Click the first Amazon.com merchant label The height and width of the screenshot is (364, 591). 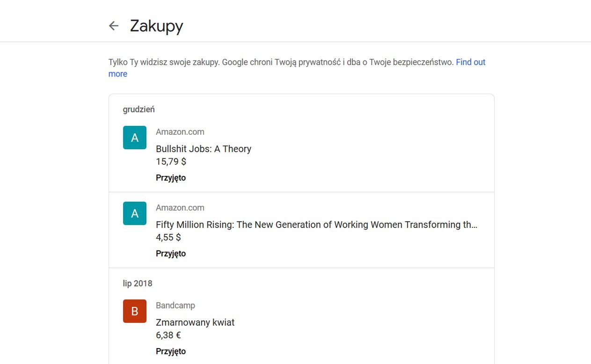[180, 132]
